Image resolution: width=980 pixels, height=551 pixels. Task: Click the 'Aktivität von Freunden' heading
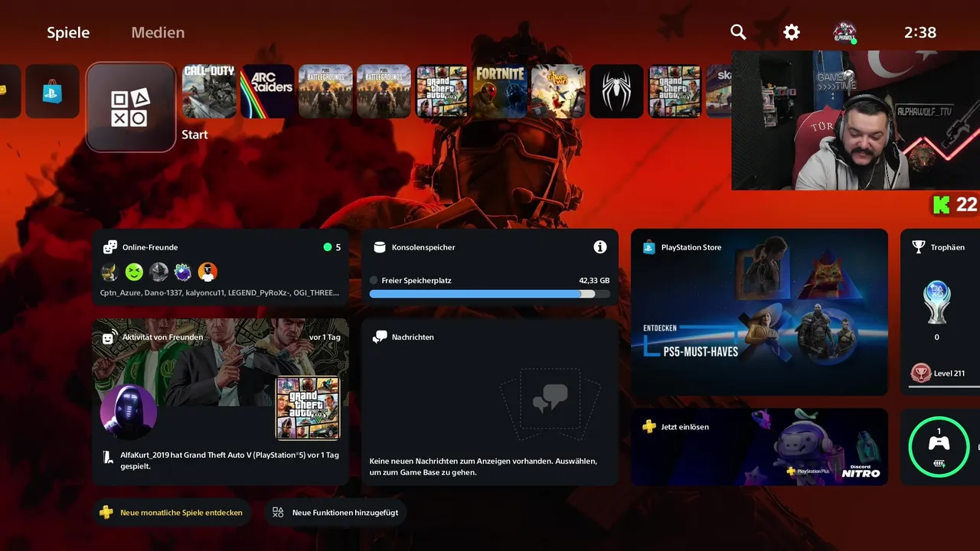point(163,337)
